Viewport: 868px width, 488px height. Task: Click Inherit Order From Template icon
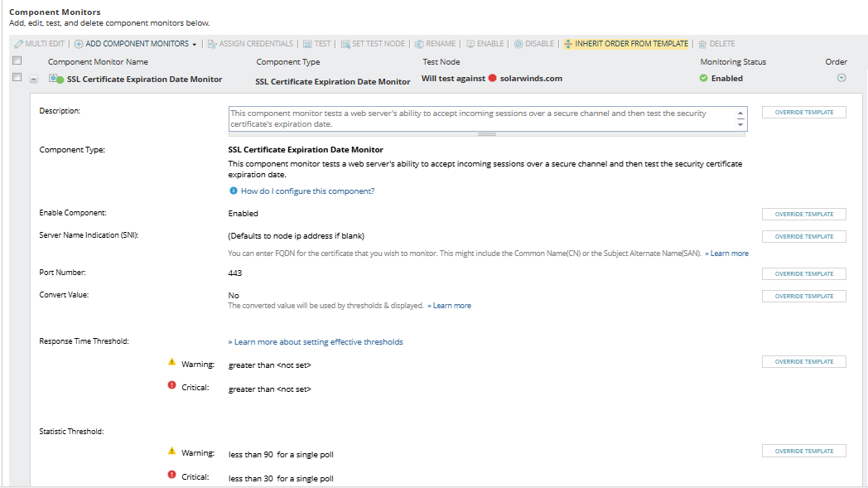pyautogui.click(x=568, y=44)
